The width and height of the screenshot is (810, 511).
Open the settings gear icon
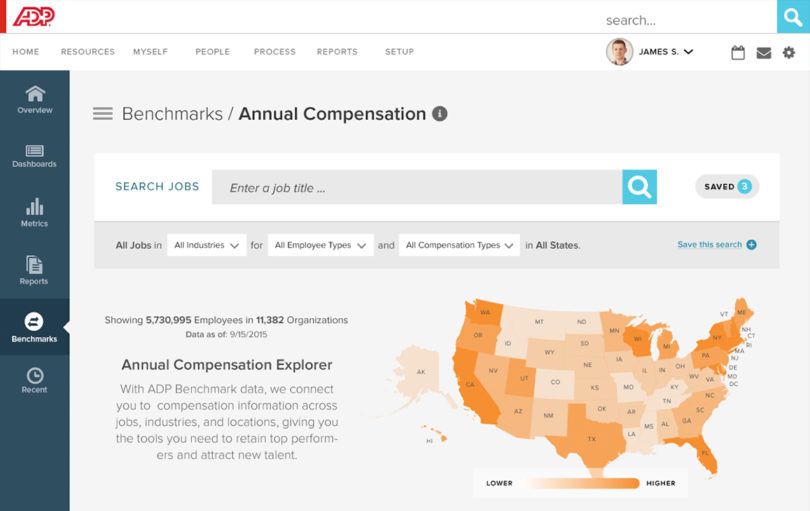[x=789, y=52]
